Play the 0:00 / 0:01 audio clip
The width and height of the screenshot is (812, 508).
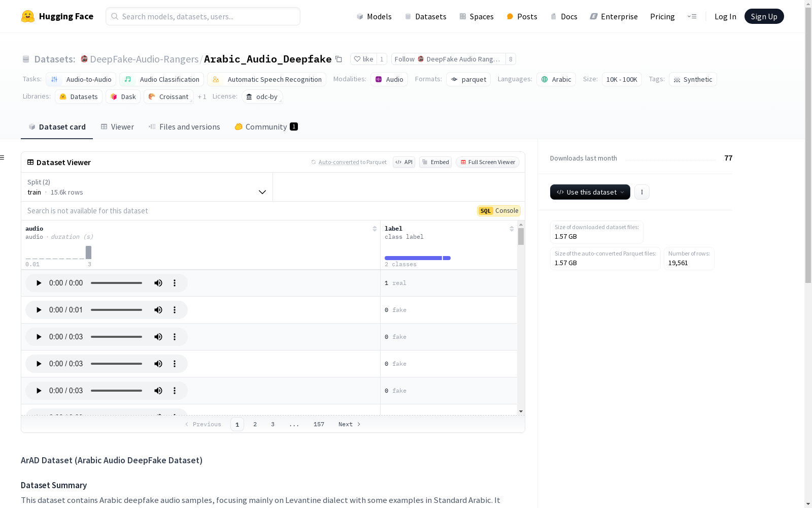pyautogui.click(x=39, y=310)
